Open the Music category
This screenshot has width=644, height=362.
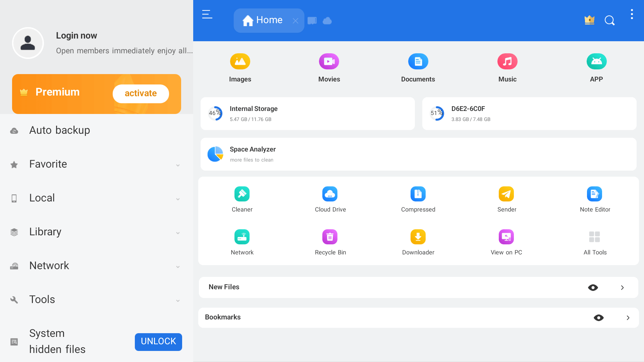coord(507,67)
